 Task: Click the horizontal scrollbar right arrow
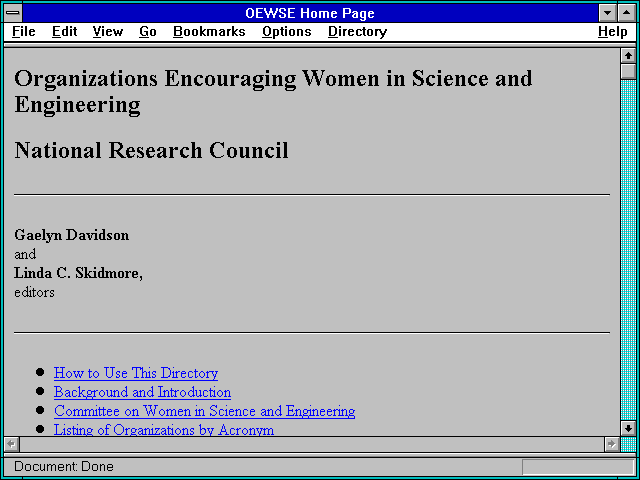pos(611,444)
